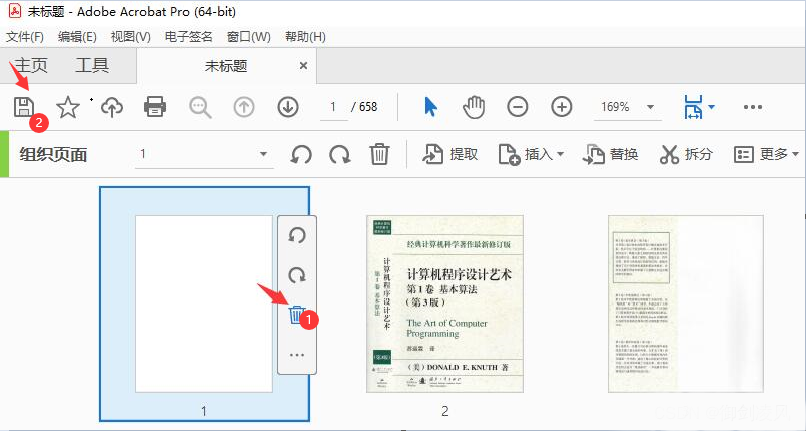Image resolution: width=806 pixels, height=431 pixels.
Task: Go to previous page with up arrow
Action: pos(244,107)
